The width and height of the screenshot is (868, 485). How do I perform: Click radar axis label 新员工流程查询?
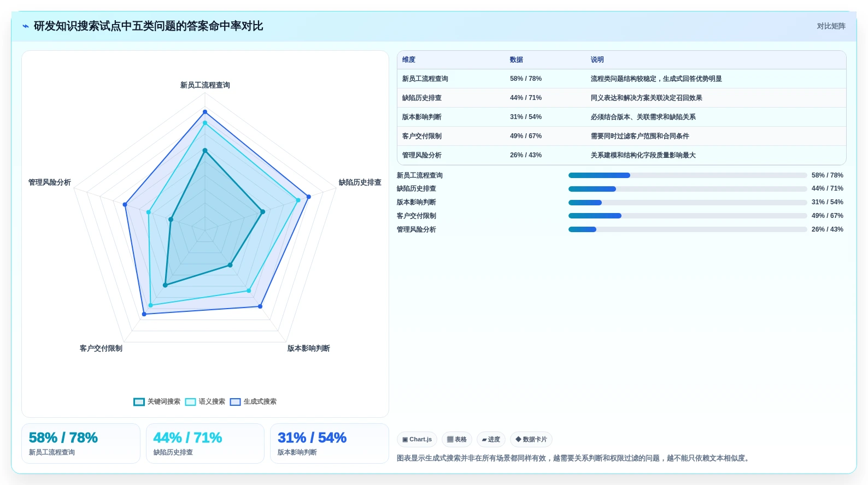pos(205,85)
